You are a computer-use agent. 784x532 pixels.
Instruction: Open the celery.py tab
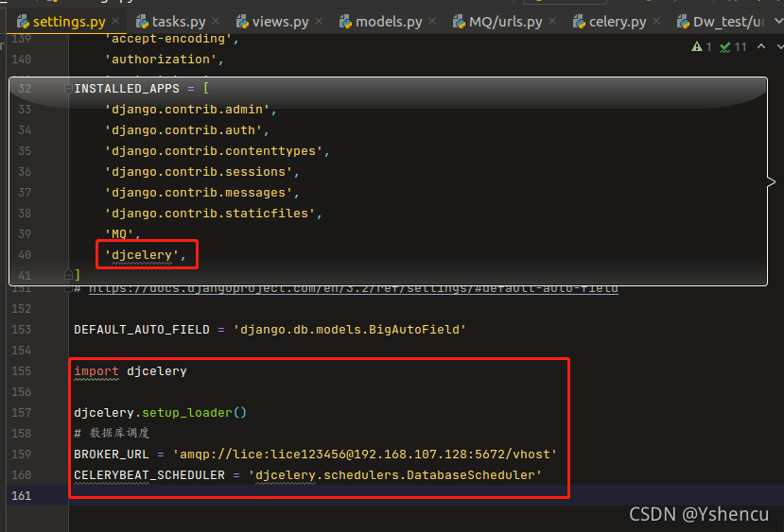tap(617, 22)
